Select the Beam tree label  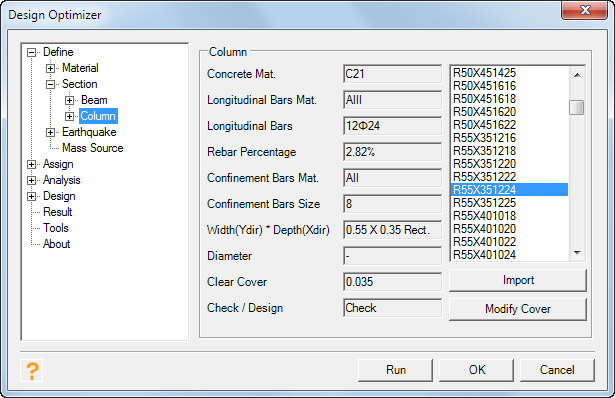point(94,100)
